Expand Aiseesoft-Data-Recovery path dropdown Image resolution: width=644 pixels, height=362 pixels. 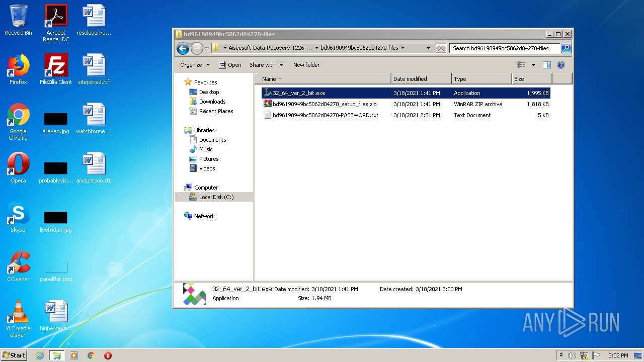click(x=316, y=48)
